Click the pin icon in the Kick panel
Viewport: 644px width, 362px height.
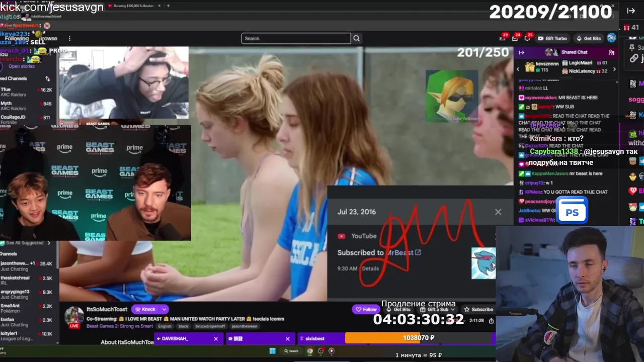[x=631, y=47]
